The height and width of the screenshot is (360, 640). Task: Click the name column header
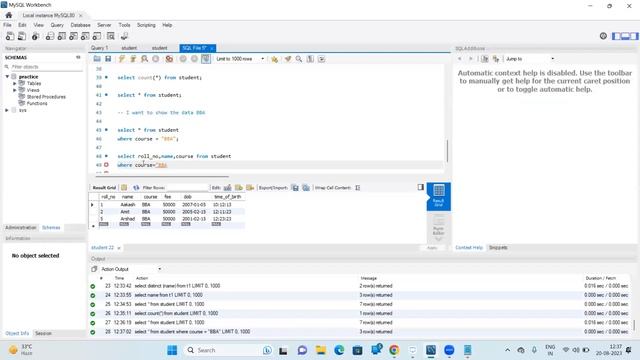(x=128, y=197)
